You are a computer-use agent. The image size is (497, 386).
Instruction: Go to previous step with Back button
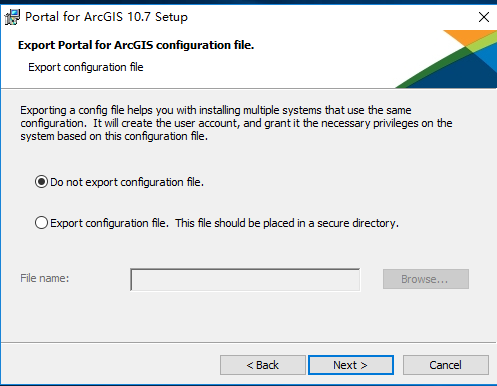[263, 365]
